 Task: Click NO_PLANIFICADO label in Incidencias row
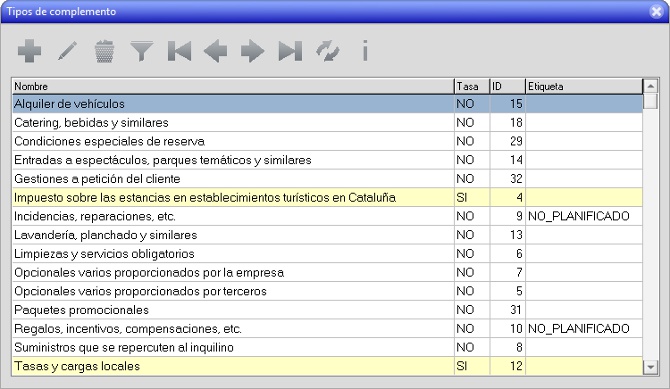tap(579, 216)
